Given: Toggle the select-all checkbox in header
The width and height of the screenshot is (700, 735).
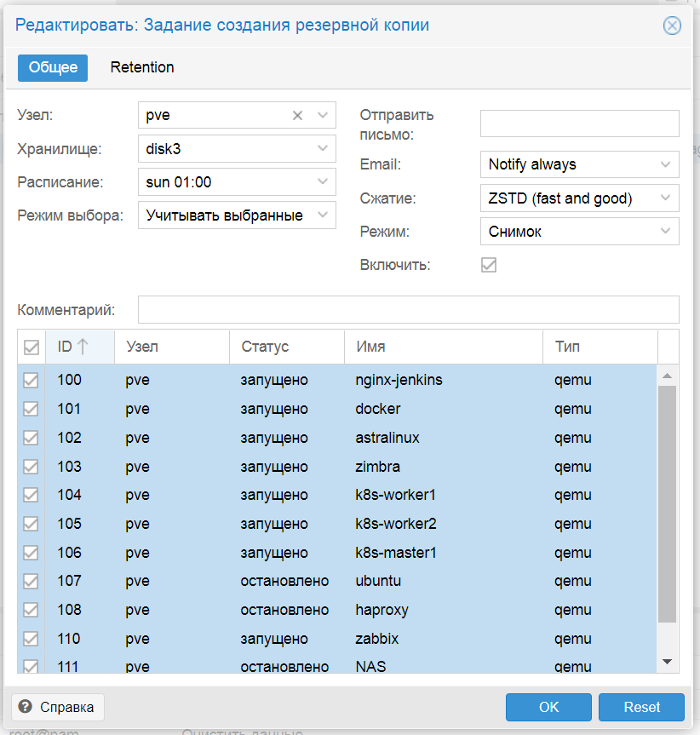Looking at the screenshot, I should pyautogui.click(x=32, y=347).
